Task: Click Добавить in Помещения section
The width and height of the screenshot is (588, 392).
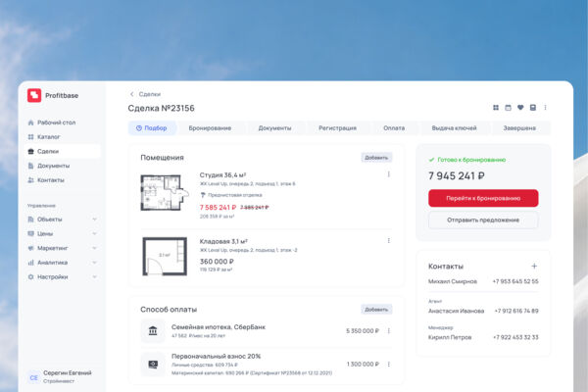Action: tap(376, 158)
